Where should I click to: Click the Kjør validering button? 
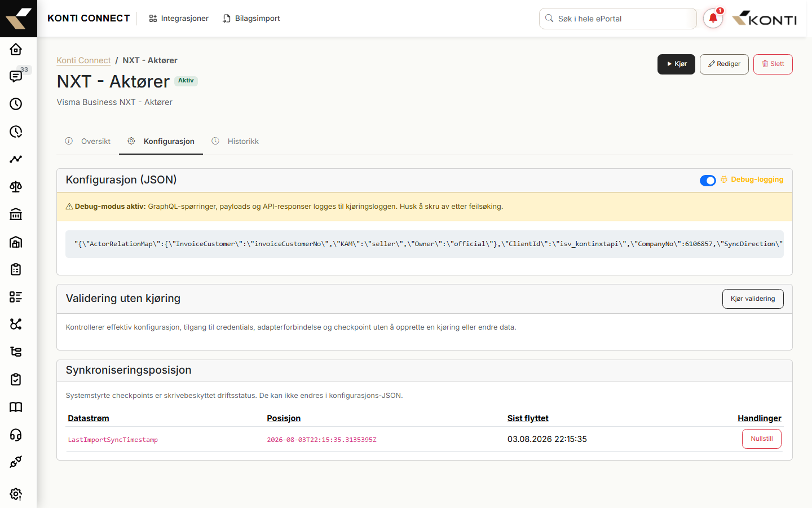(753, 299)
